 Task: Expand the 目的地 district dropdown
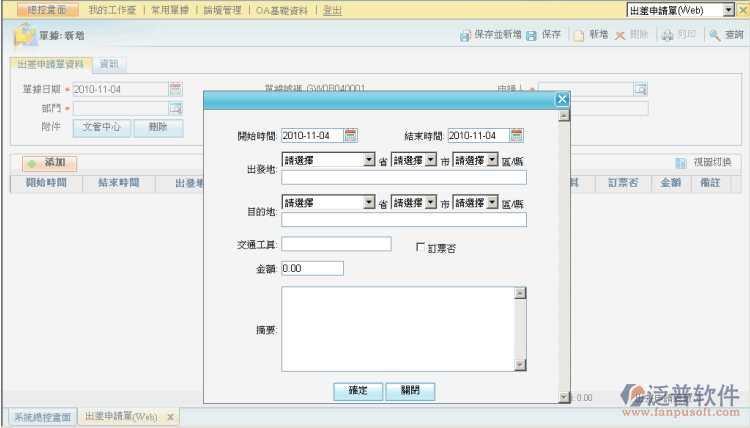pyautogui.click(x=492, y=202)
